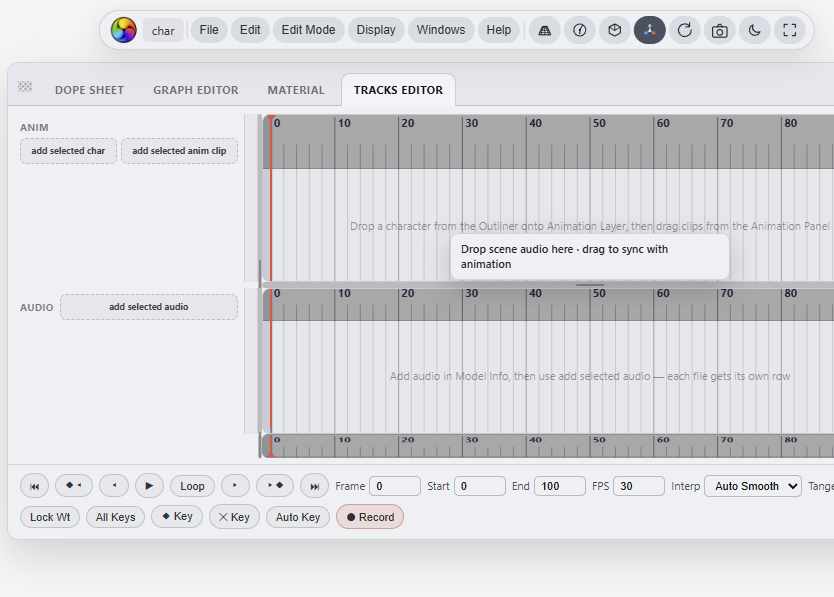Click the FPS value field

[639, 486]
